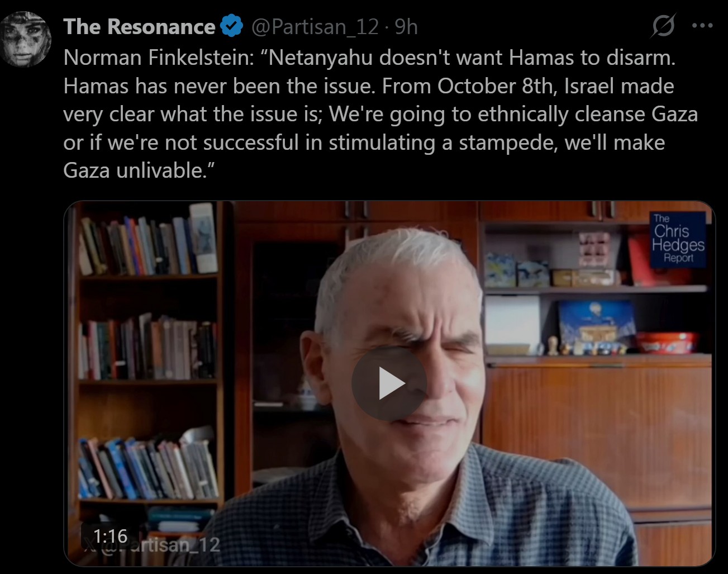Click the ethnically cleanse Gaza line of the post
The image size is (728, 574).
pos(380,114)
